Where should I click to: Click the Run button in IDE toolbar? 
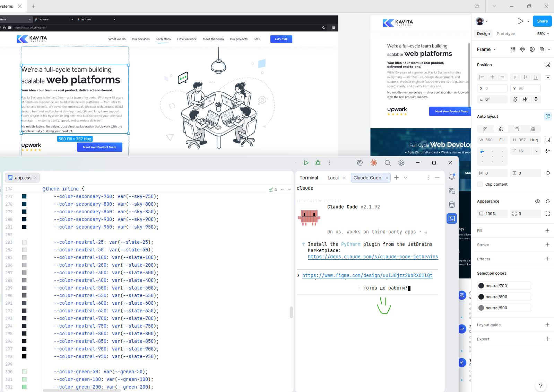pos(306,163)
